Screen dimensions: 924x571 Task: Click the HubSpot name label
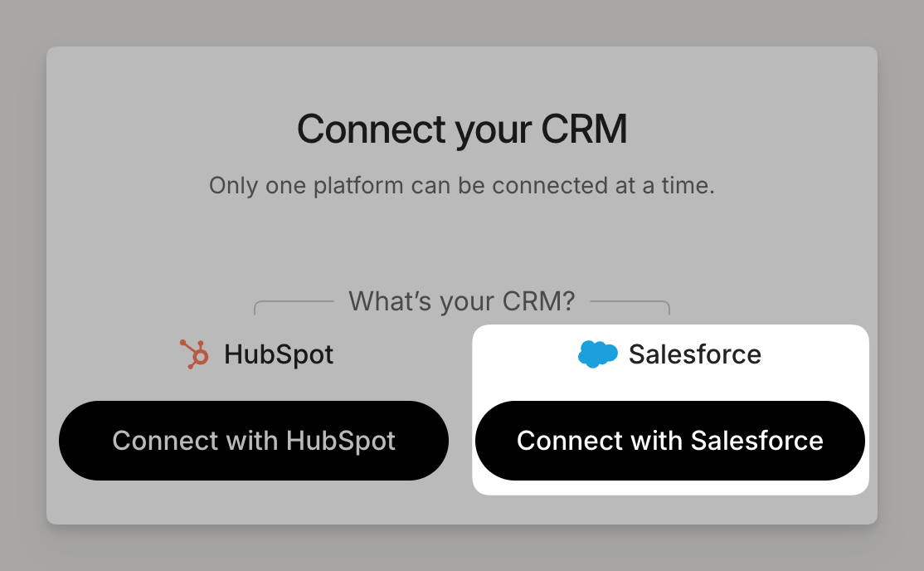pos(279,355)
